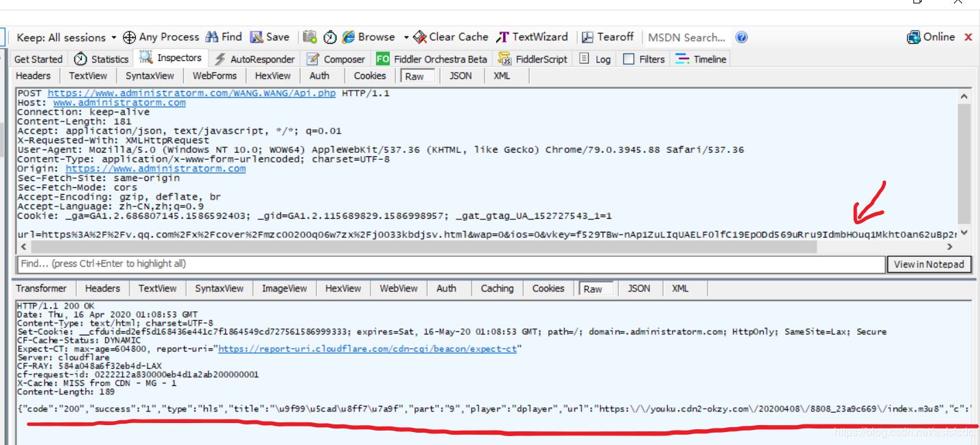Select the request TextView tab
Image resolution: width=980 pixels, height=445 pixels.
(x=88, y=76)
